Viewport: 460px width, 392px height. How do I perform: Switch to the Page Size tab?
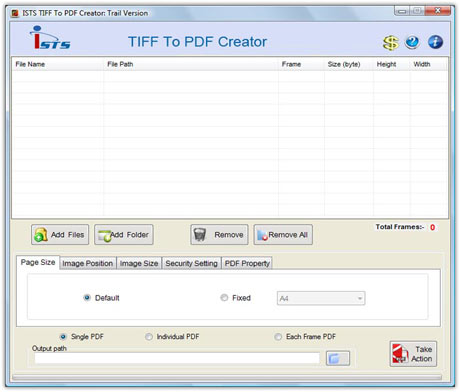[x=38, y=262]
